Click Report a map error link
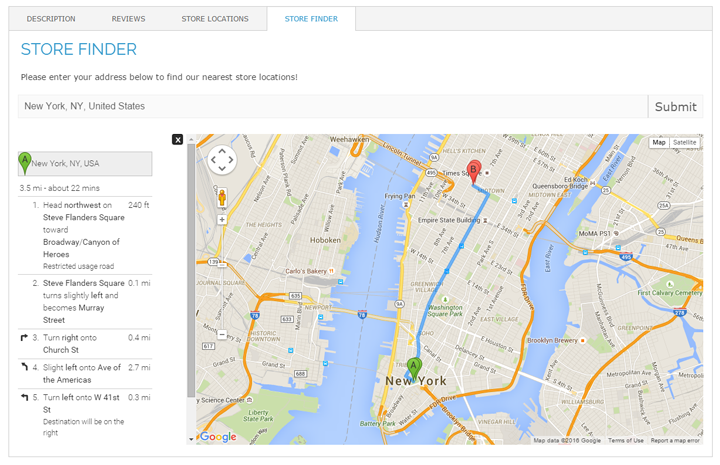The width and height of the screenshot is (720, 465). (675, 440)
